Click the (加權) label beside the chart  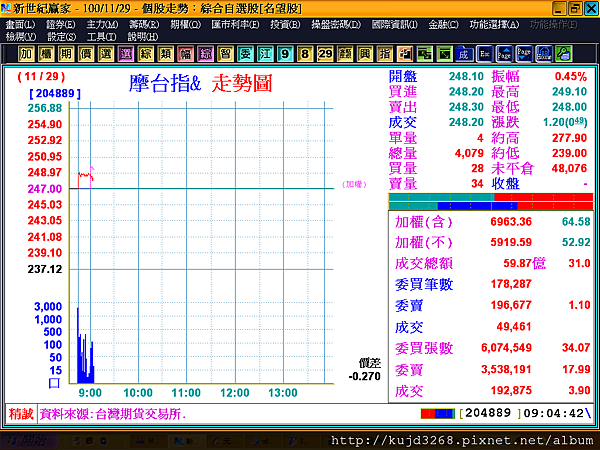[x=354, y=184]
